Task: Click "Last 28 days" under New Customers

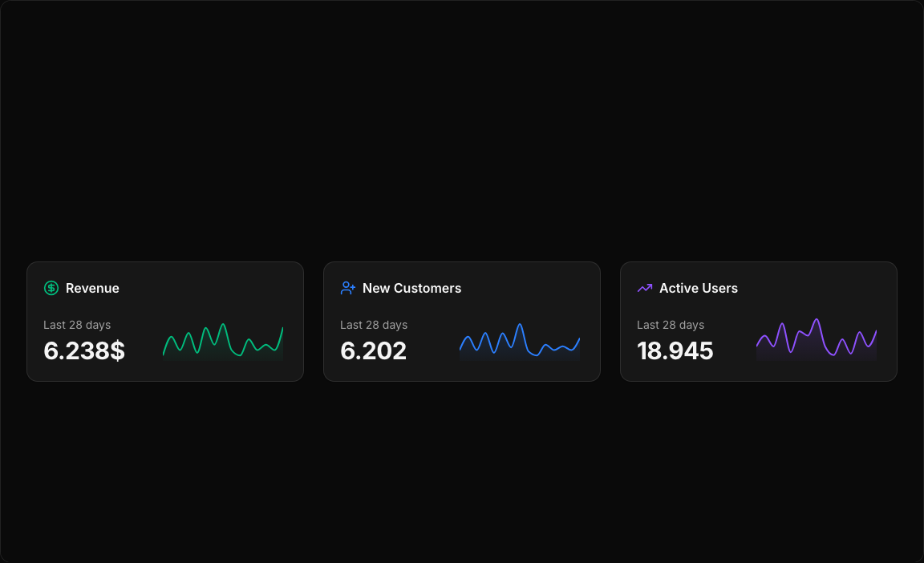Action: coord(374,325)
